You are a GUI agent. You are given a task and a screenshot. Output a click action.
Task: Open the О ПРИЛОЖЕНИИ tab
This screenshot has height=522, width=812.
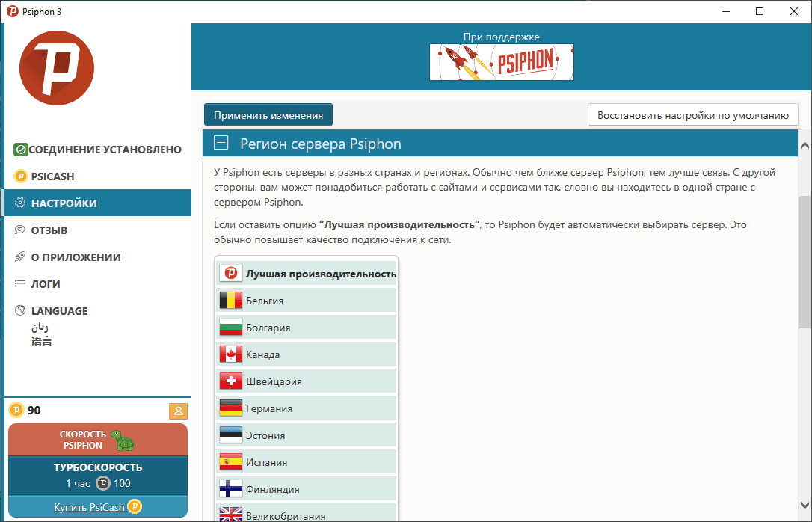coord(98,257)
